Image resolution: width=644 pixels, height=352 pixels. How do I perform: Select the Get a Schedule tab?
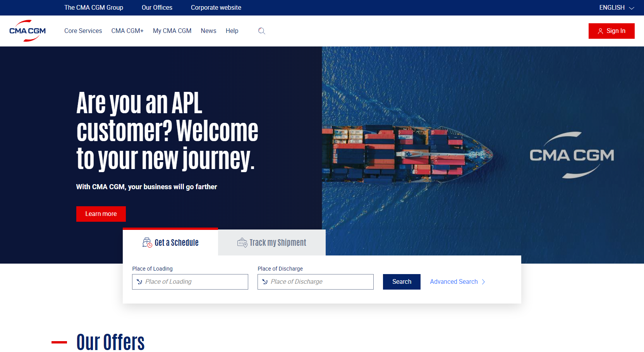click(170, 242)
